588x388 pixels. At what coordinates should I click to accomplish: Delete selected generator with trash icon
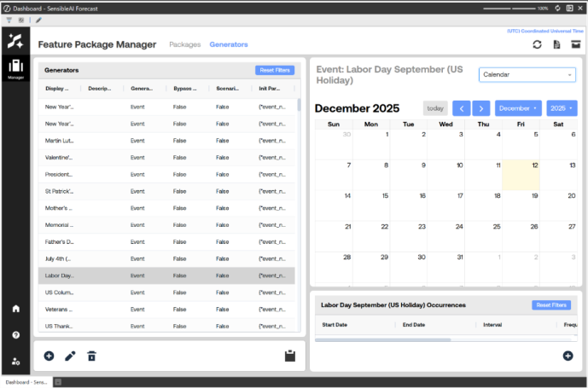[x=91, y=356]
